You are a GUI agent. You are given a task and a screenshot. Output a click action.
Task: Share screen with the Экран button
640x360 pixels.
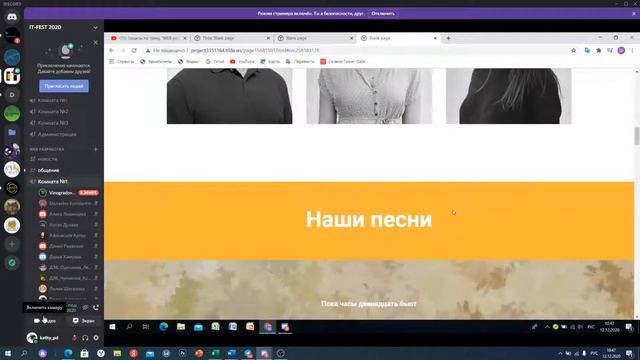83,321
